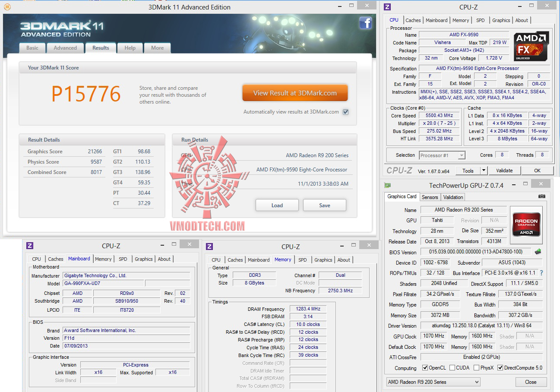Click the Z icon of the CPU-Z window showing Timings
This screenshot has height=392, width=560.
(209, 247)
